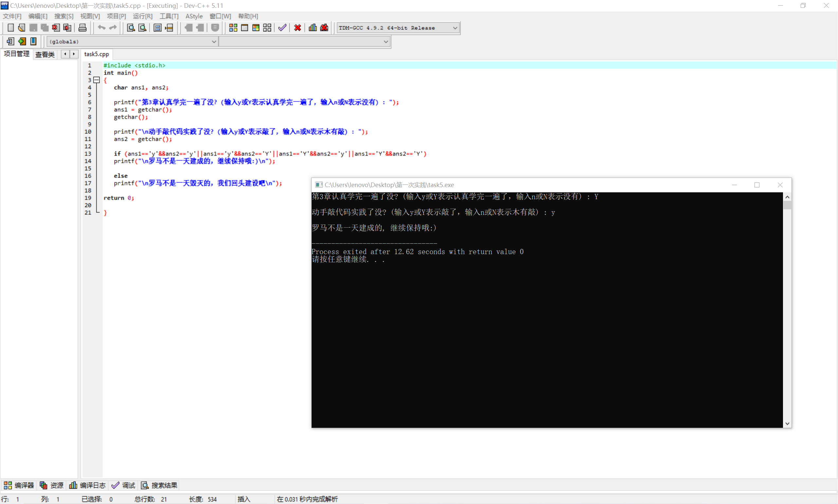This screenshot has width=838, height=504.
Task: Click the red X stop execution icon
Action: [x=297, y=28]
